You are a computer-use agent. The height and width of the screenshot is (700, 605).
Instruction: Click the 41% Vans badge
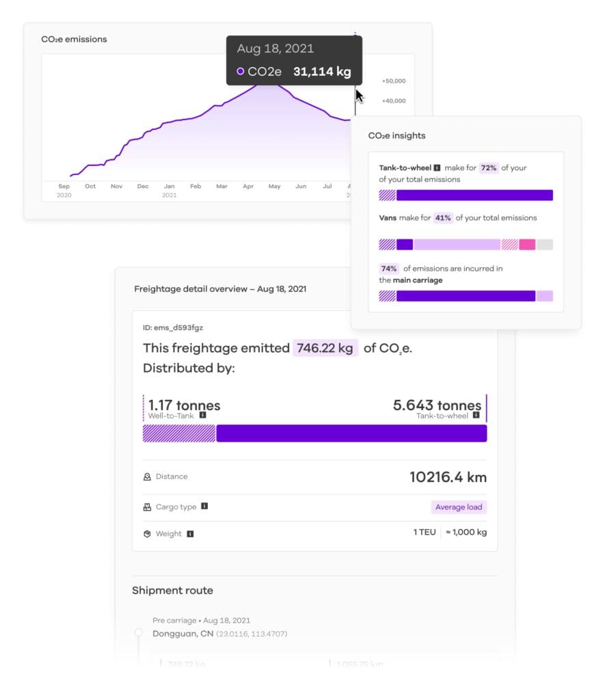443,218
